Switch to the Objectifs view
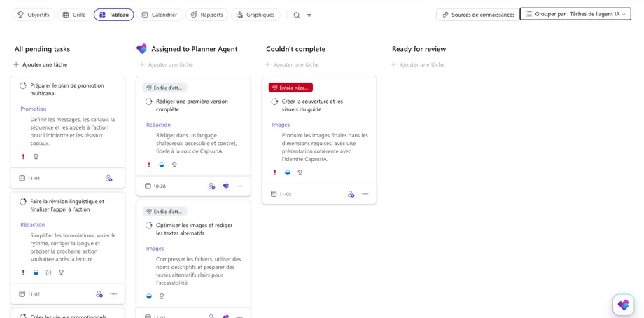The height and width of the screenshot is (318, 644). pyautogui.click(x=34, y=15)
